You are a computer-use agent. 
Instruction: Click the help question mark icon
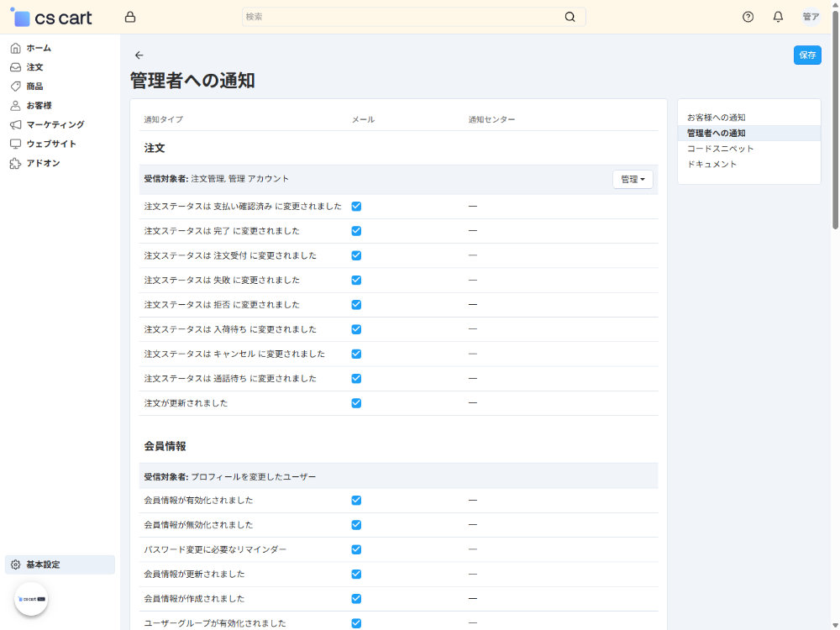coord(748,16)
